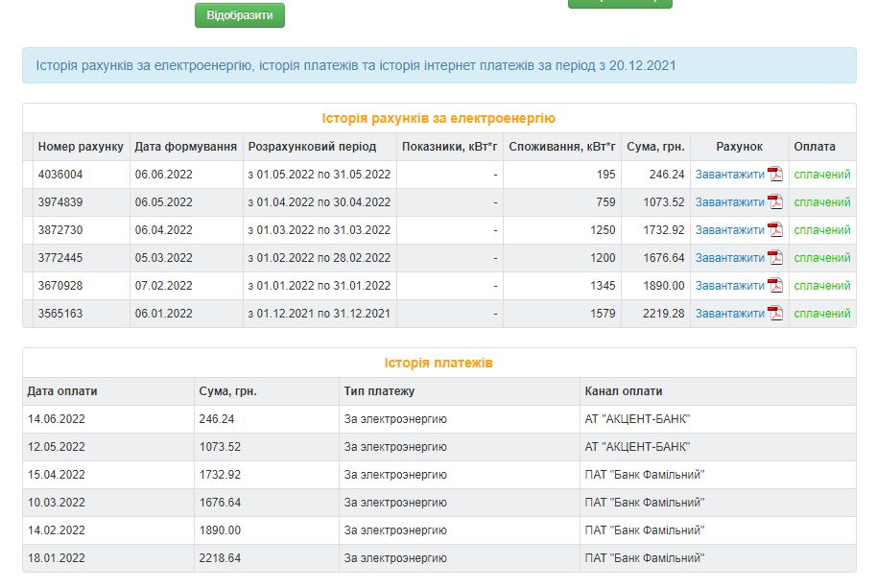Click the PDF icon for invoice 3974839
The image size is (876, 588).
(x=774, y=202)
